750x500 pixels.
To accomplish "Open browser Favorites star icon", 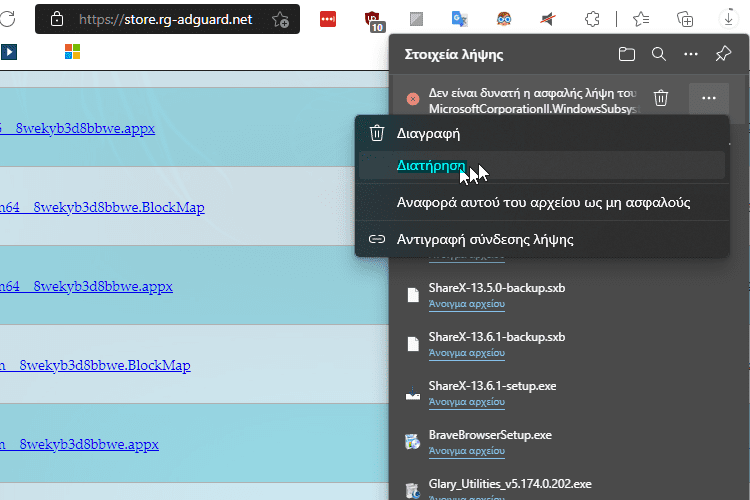I will pyautogui.click(x=642, y=19).
